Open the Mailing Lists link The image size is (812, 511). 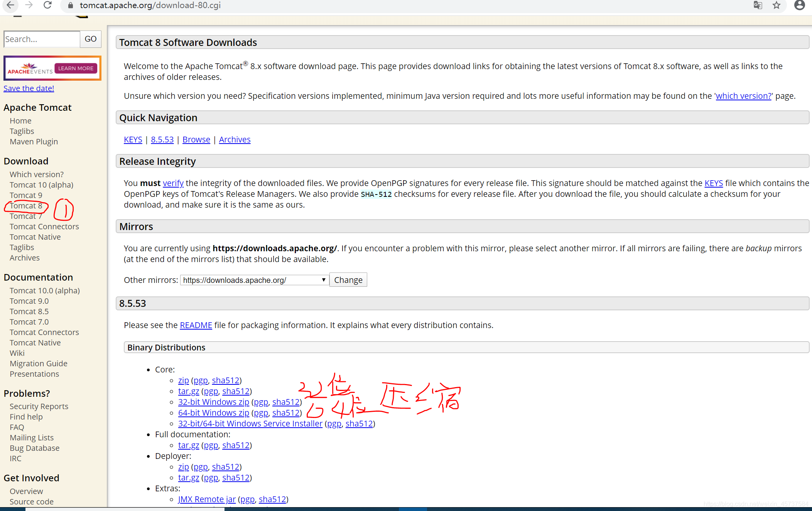pos(32,438)
